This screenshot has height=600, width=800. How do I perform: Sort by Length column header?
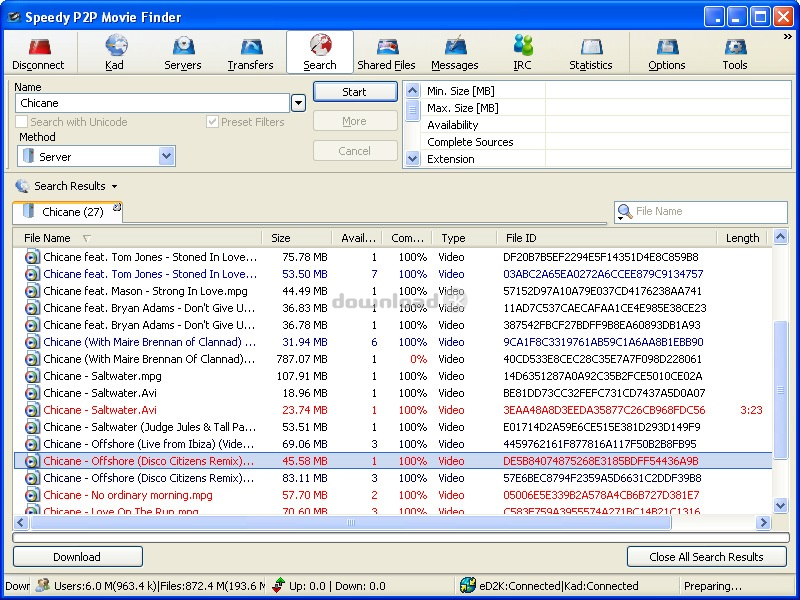(x=742, y=238)
